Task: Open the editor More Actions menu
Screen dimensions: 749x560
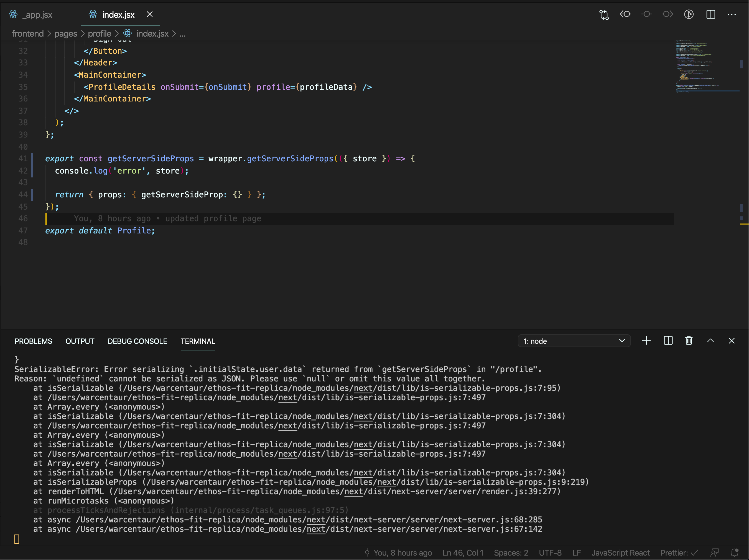Action: [732, 15]
